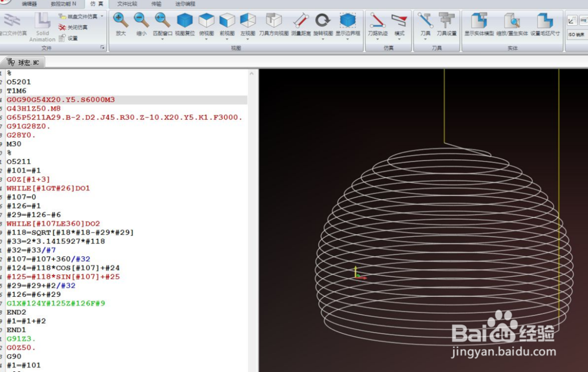Click the line G43H1Z50.M8
588x372 pixels.
[x=34, y=109]
